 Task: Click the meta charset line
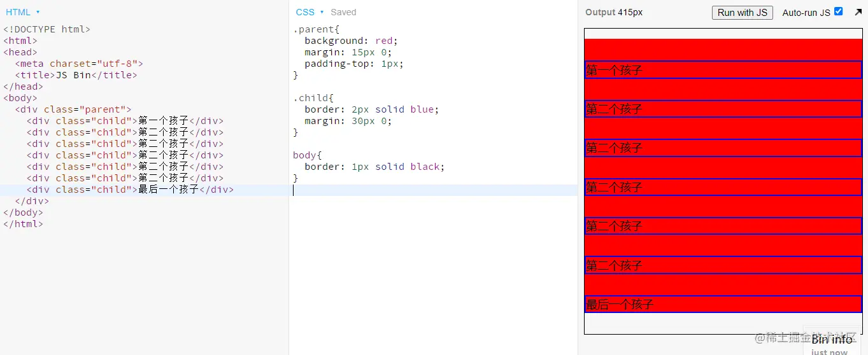[x=79, y=64]
